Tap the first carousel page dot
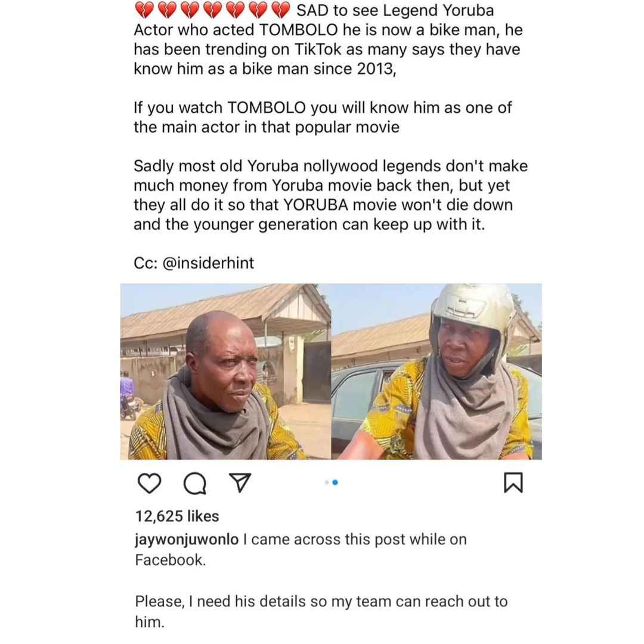 [x=327, y=482]
